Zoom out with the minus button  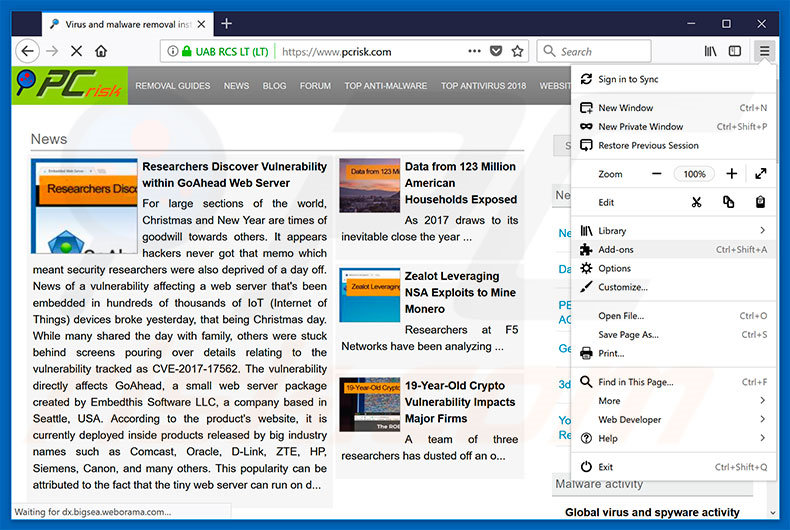click(656, 174)
